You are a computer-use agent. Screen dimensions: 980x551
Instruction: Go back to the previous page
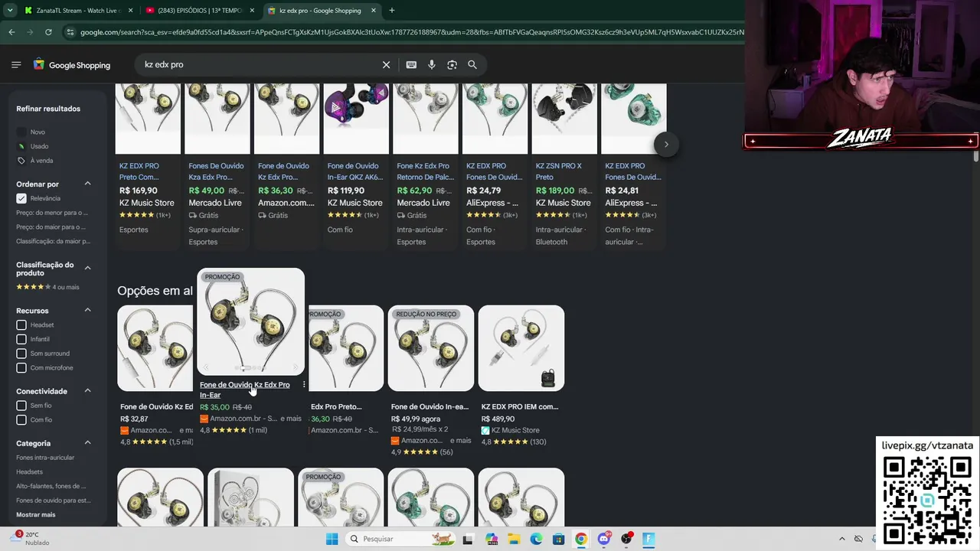click(x=11, y=32)
